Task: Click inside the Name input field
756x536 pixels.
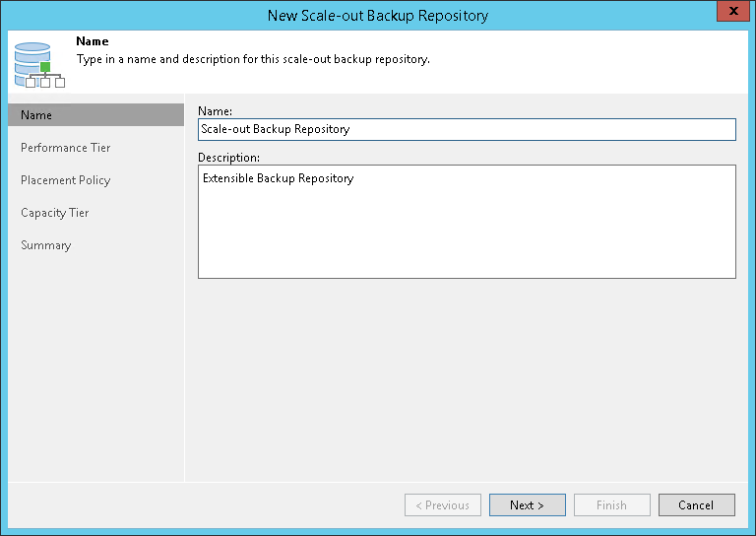Action: click(467, 129)
